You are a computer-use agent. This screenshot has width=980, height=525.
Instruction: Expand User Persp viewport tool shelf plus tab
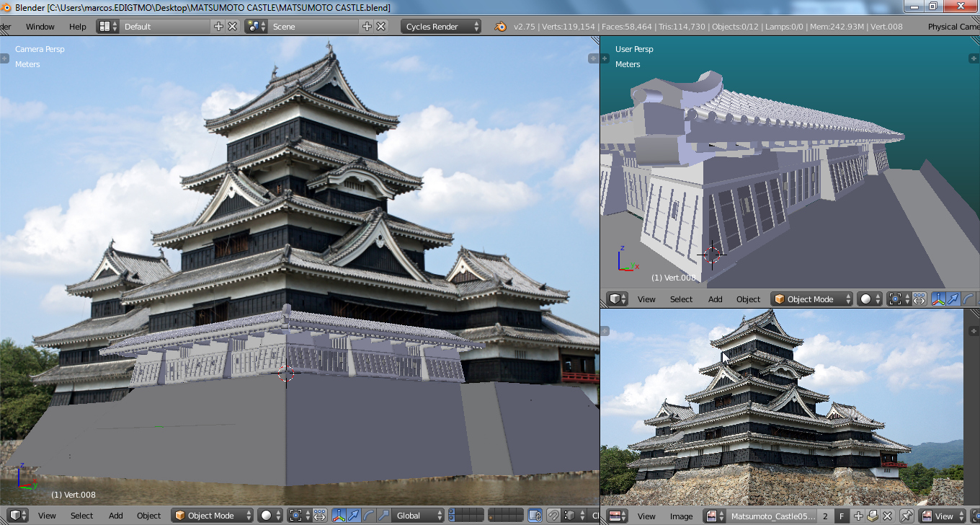(x=605, y=58)
